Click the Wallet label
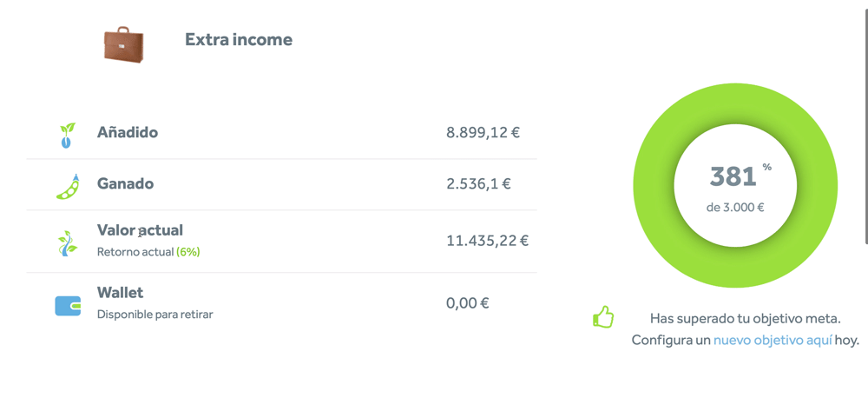This screenshot has width=868, height=418. [120, 292]
